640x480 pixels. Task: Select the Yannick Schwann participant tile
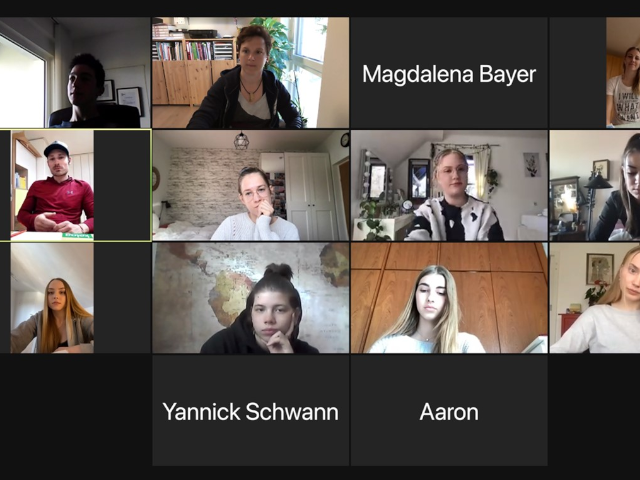[x=251, y=410]
